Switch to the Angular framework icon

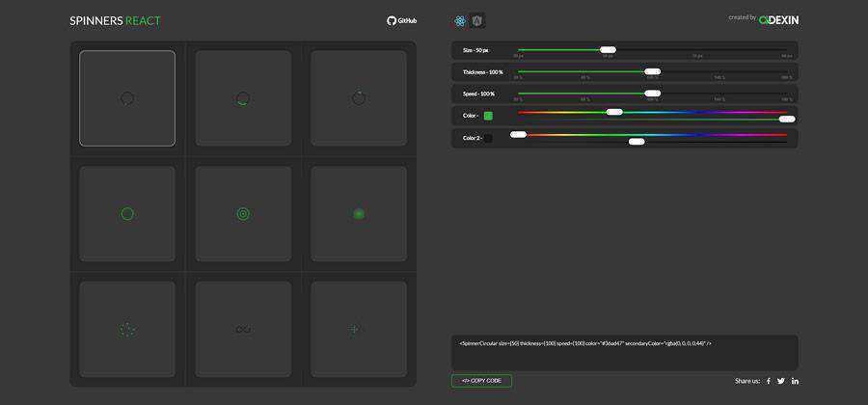pyautogui.click(x=477, y=20)
